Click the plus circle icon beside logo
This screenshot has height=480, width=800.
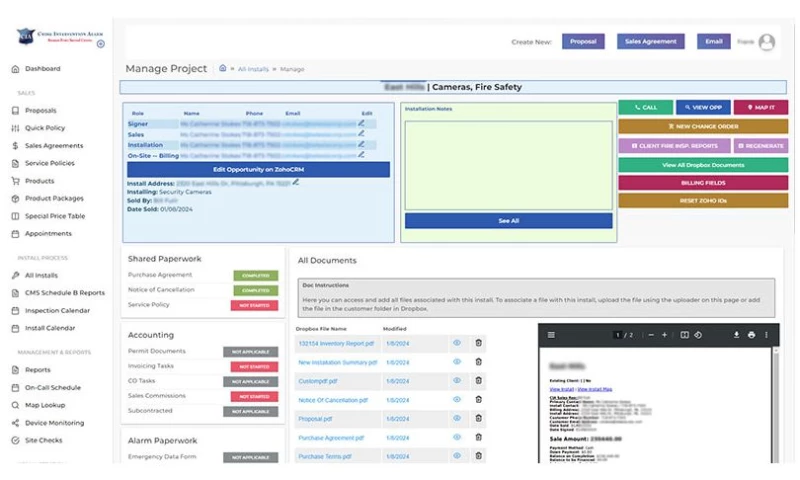coord(101,44)
